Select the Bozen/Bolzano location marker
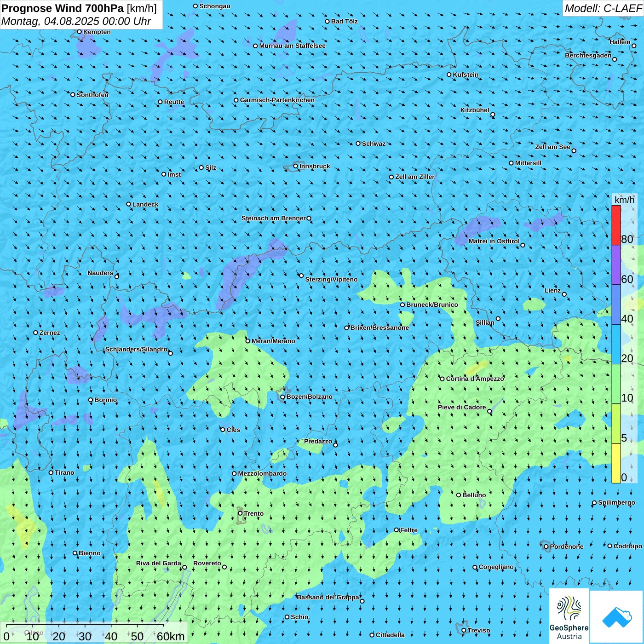 tap(283, 397)
